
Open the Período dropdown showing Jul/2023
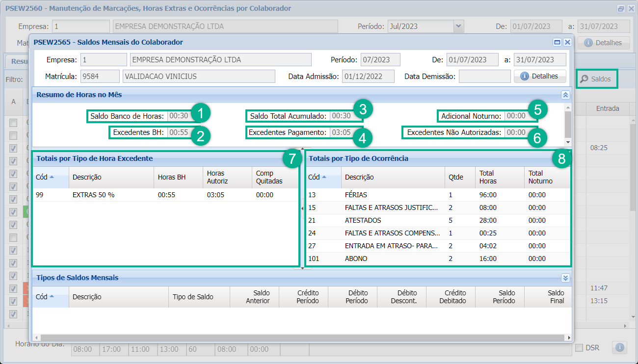(x=458, y=26)
